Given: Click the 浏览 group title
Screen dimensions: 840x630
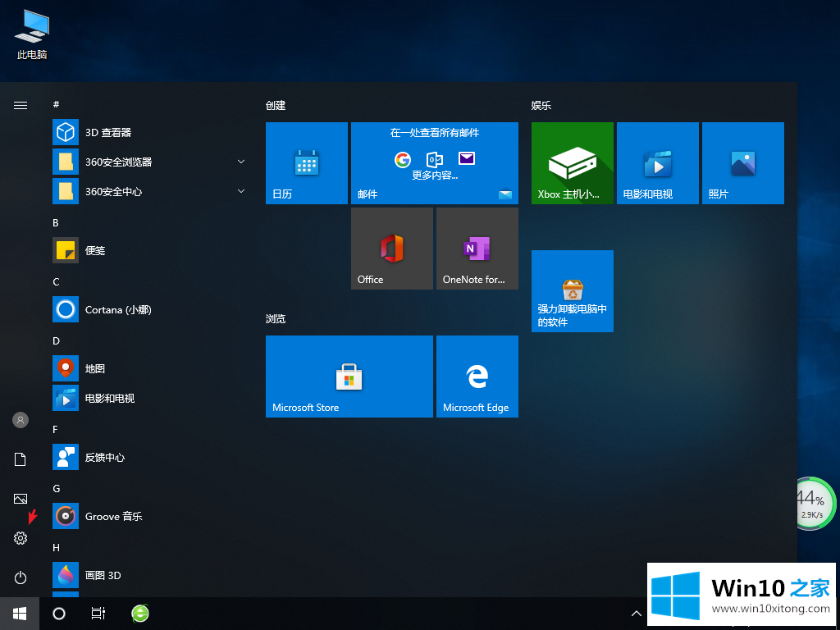Looking at the screenshot, I should (x=276, y=319).
